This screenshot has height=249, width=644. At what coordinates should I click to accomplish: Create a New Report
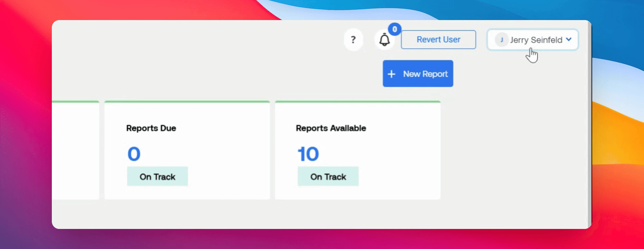[x=418, y=74]
